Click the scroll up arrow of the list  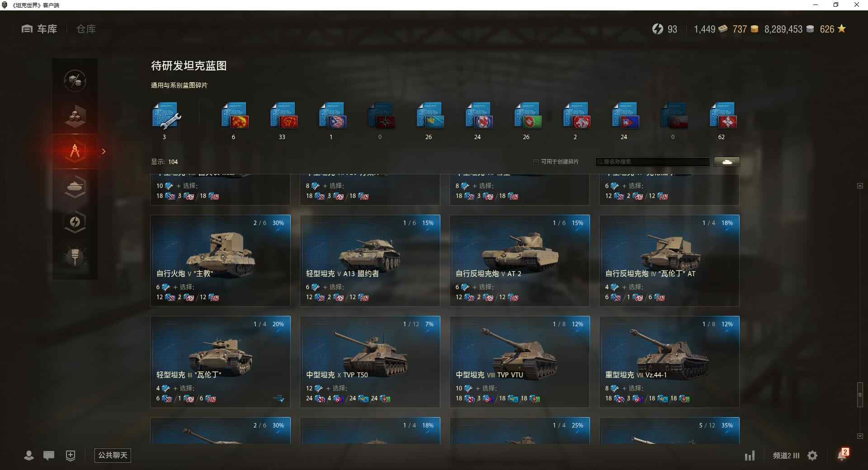click(860, 186)
